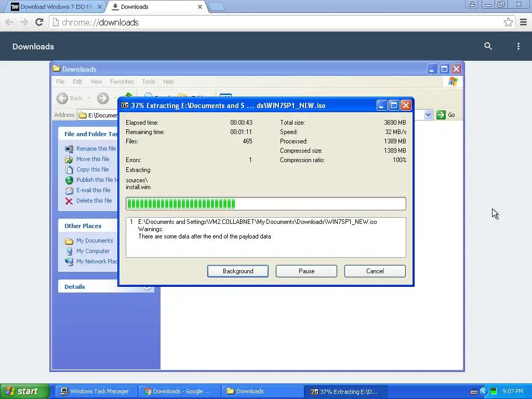Click Rename this file
Viewport: 532px width, 399px height.
(96, 149)
